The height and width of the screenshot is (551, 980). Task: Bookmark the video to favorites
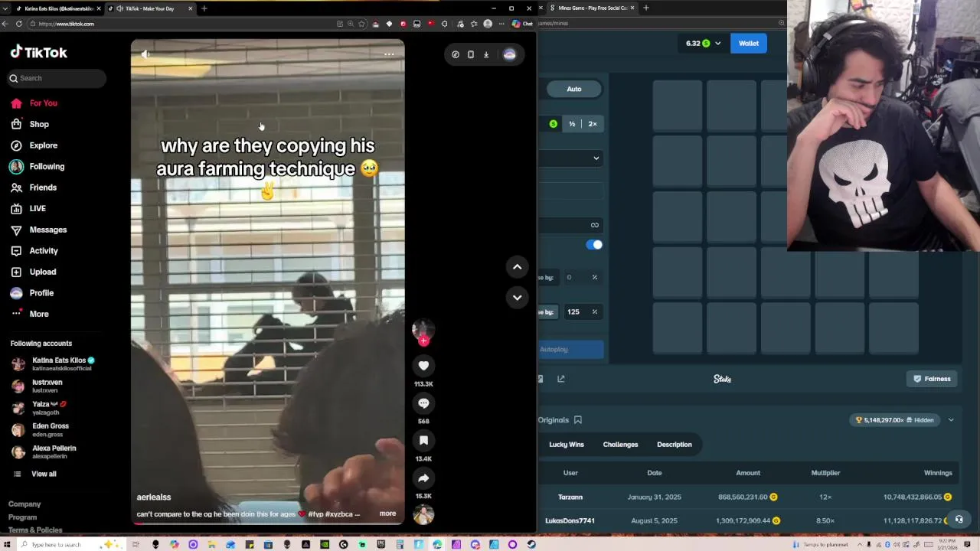tap(423, 441)
